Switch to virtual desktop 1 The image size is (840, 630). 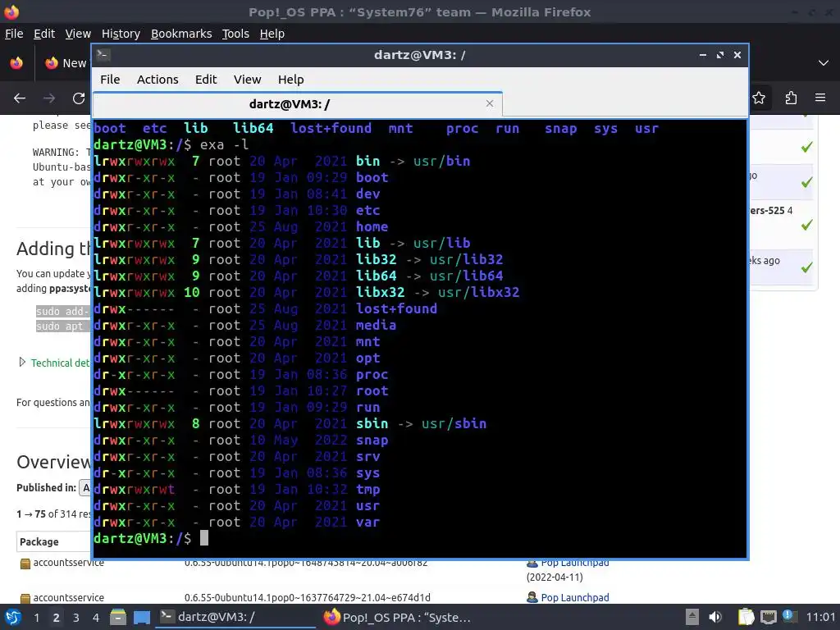[x=36, y=618]
